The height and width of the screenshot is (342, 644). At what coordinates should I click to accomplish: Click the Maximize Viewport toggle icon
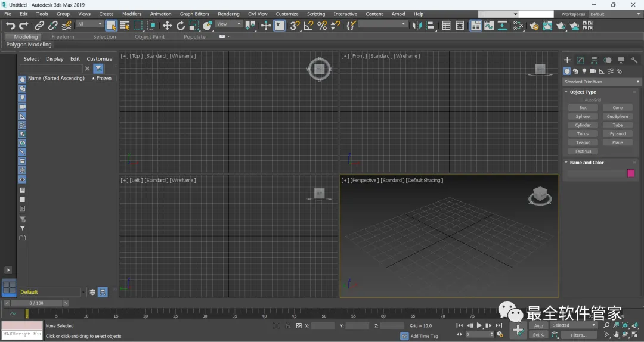point(635,334)
